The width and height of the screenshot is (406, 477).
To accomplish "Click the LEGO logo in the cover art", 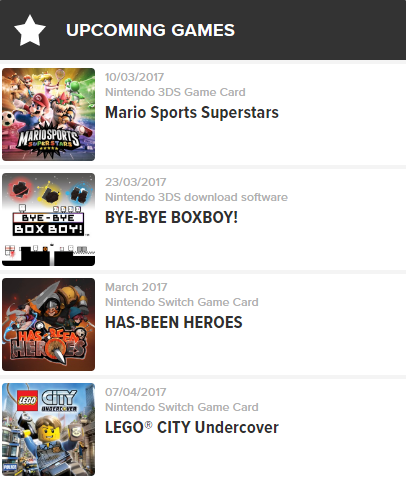I will [27, 400].
